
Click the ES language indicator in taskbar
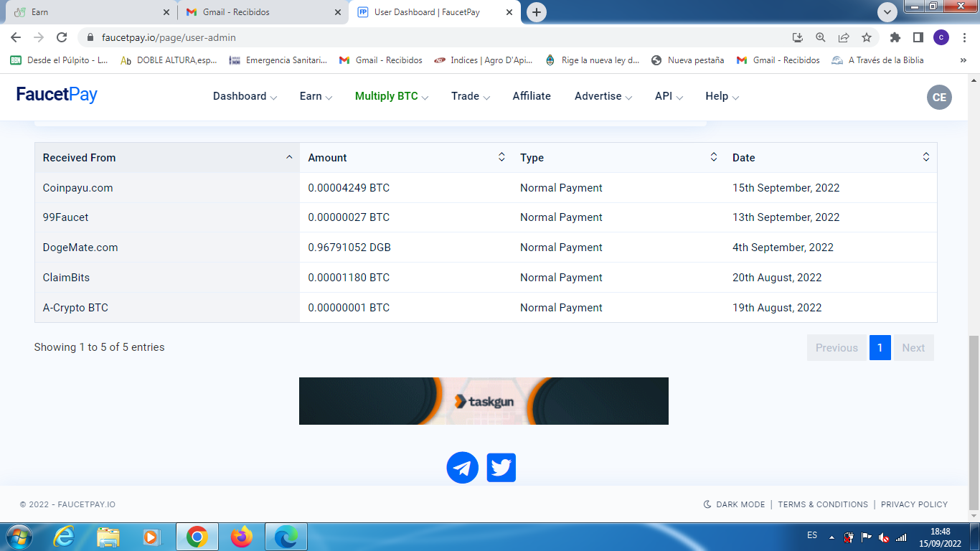812,535
